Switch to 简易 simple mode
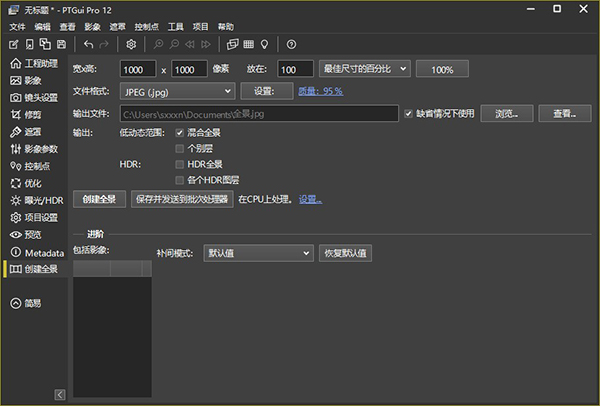Screen dimensions: 600x406 click(x=26, y=303)
